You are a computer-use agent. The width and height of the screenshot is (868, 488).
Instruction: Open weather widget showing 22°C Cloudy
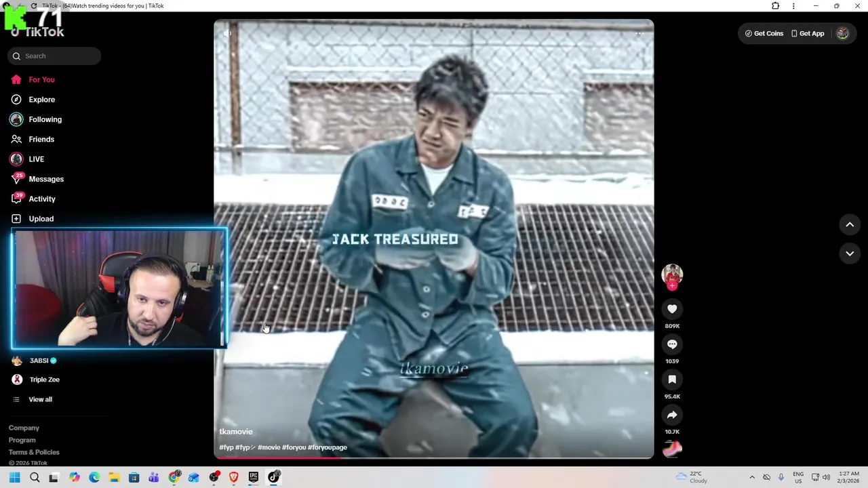[692, 477]
